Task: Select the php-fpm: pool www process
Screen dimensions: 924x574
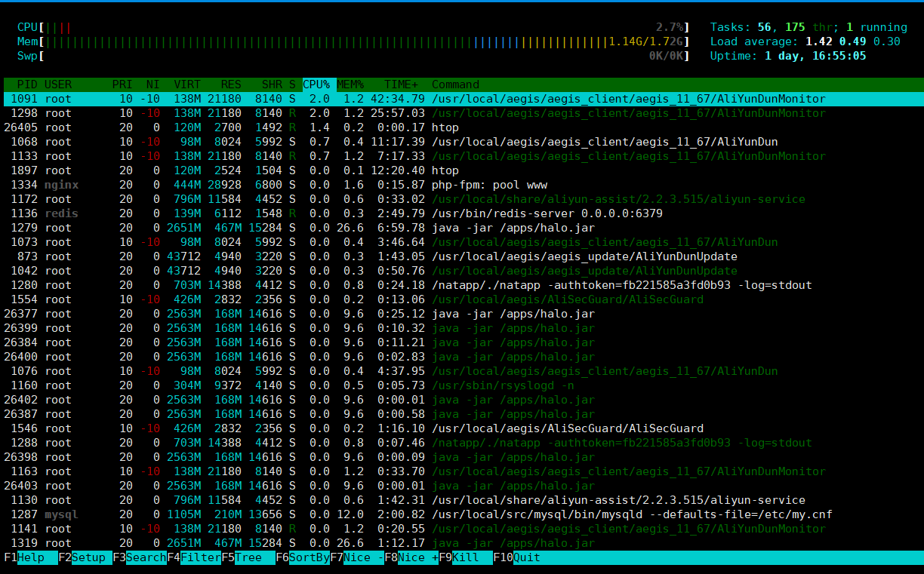Action: click(462, 185)
